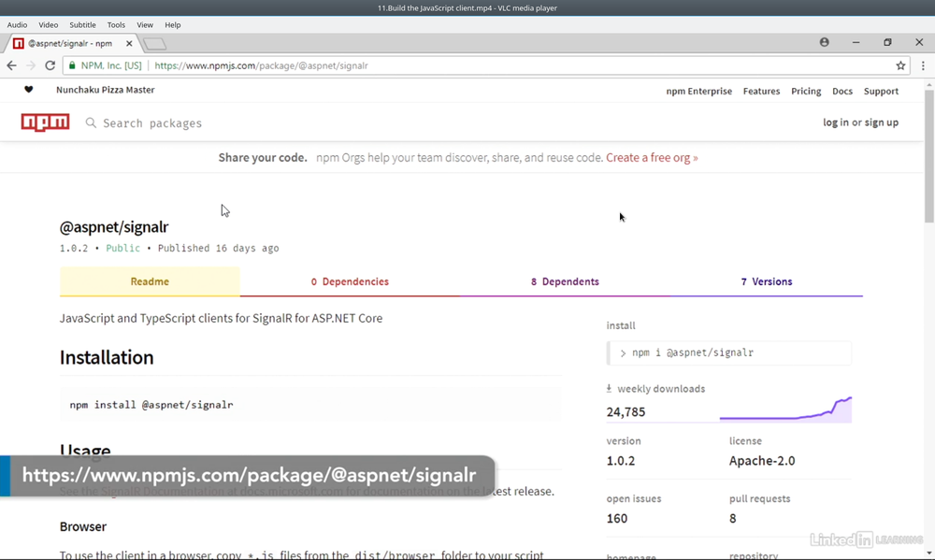Switch to the 7 Versions tab
Image resolution: width=935 pixels, height=560 pixels.
point(767,281)
